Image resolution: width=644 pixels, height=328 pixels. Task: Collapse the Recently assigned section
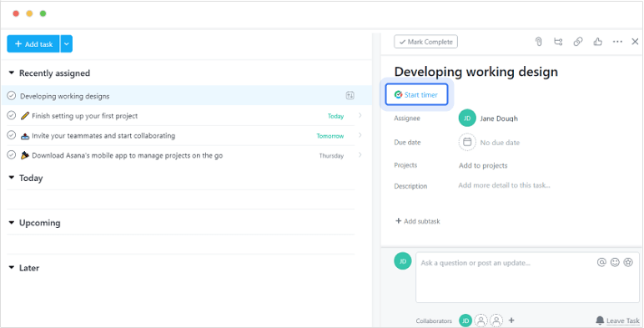(12, 73)
